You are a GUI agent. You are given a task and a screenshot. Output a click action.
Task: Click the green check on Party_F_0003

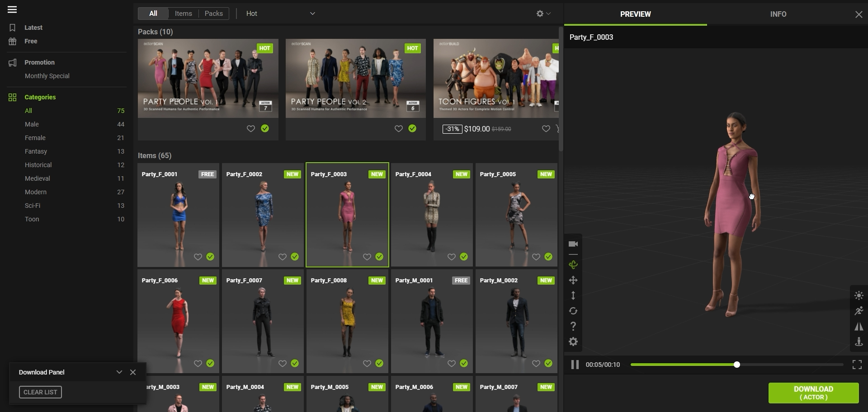(379, 257)
